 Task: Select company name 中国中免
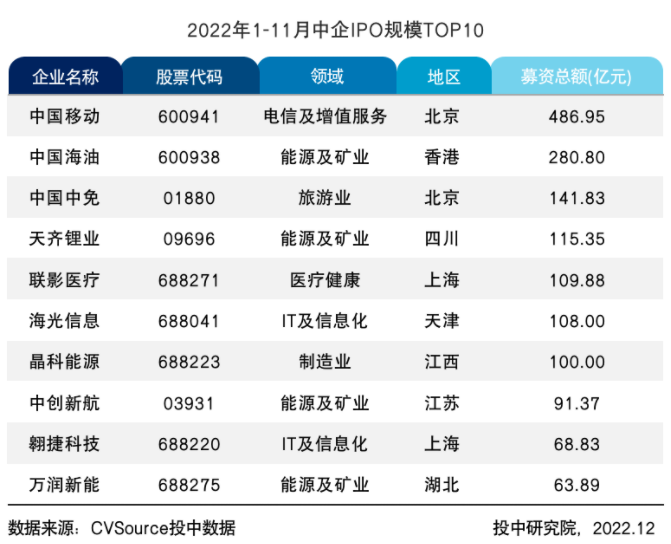click(65, 198)
